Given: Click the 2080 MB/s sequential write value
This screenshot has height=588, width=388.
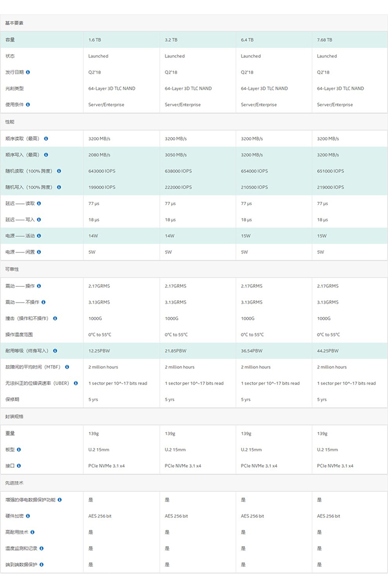Looking at the screenshot, I should [99, 155].
